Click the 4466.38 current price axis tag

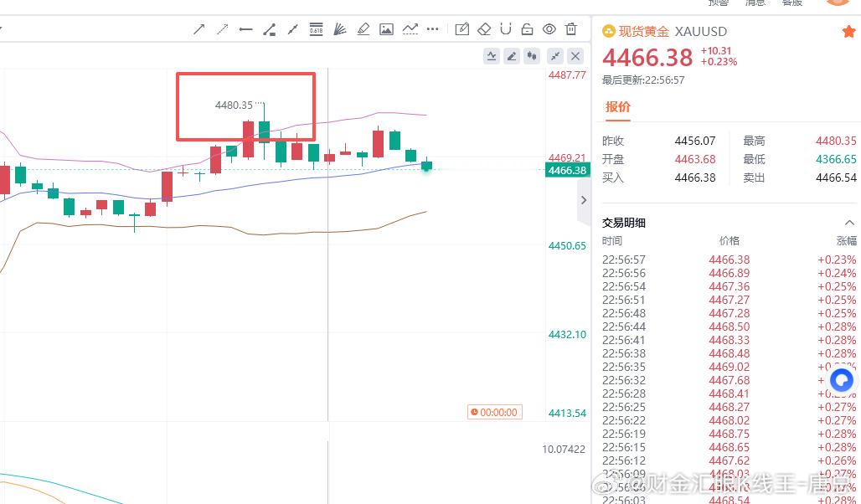567,170
